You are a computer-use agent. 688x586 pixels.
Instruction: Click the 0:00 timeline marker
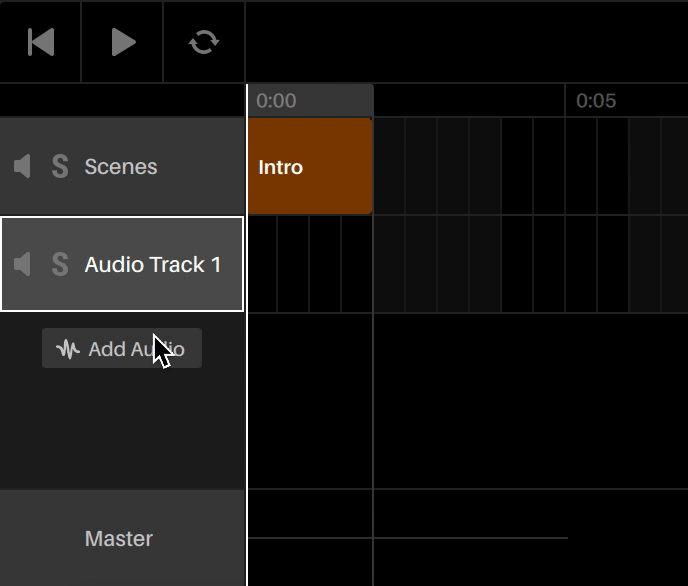(x=276, y=101)
